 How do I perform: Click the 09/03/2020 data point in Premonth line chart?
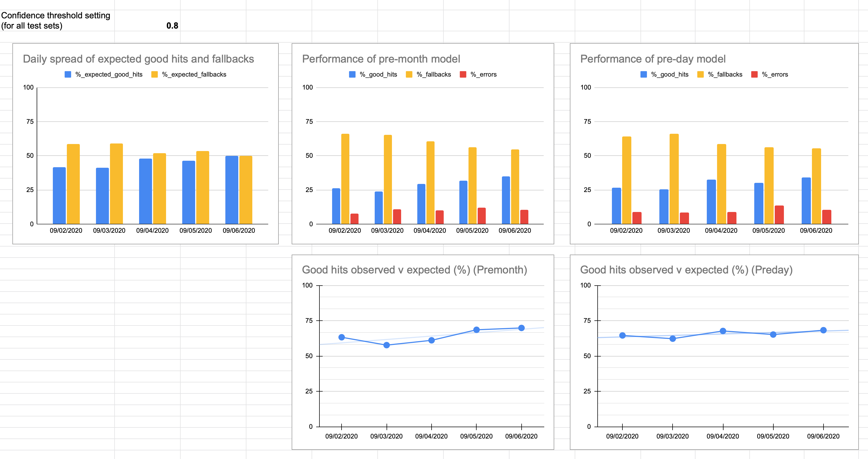click(387, 345)
